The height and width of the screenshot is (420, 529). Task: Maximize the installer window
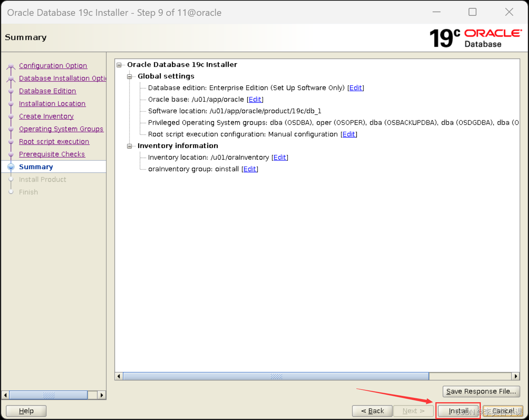(473, 12)
